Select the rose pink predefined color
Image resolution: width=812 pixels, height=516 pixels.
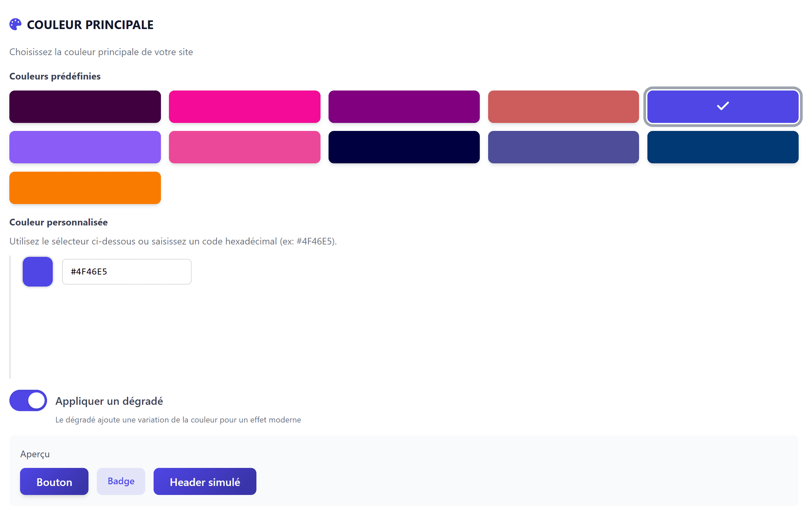[x=244, y=147]
